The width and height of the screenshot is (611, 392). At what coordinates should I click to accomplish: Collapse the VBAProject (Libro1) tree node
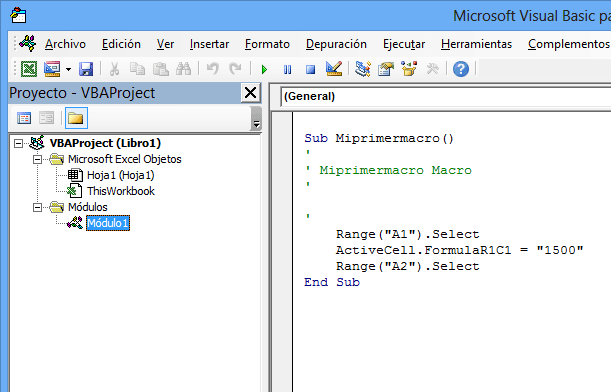(x=18, y=143)
